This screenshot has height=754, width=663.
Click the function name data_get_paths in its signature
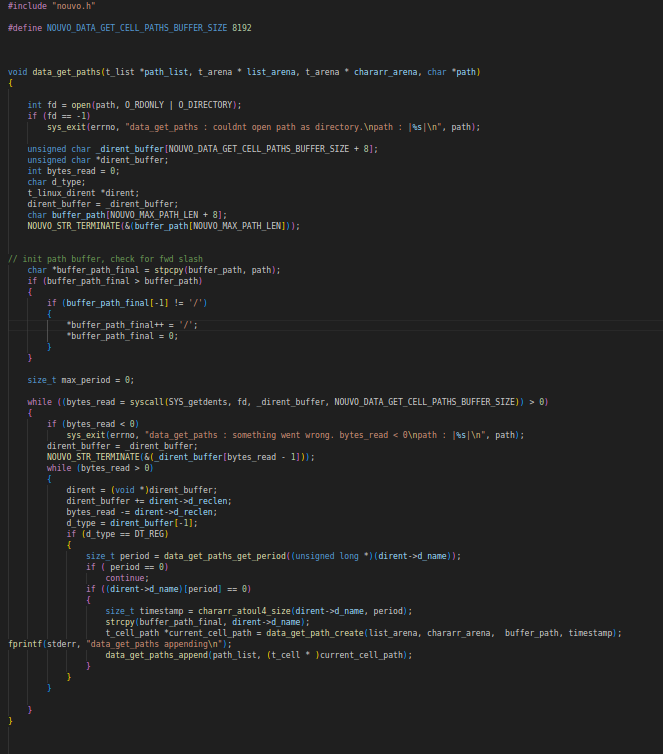point(66,72)
